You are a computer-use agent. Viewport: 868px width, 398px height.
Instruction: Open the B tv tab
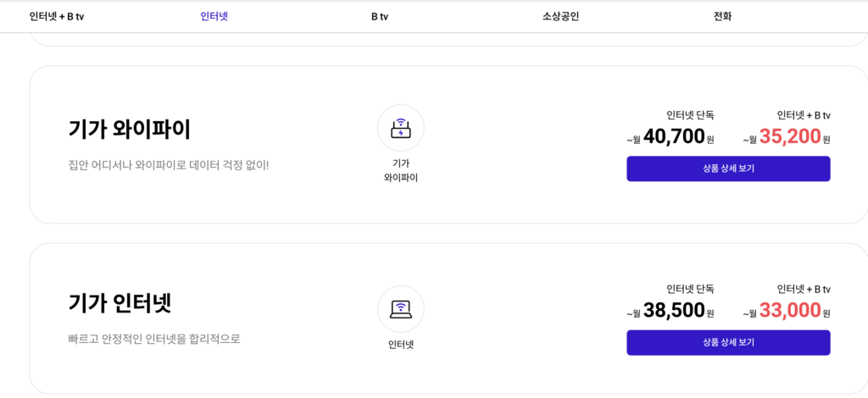click(x=380, y=16)
